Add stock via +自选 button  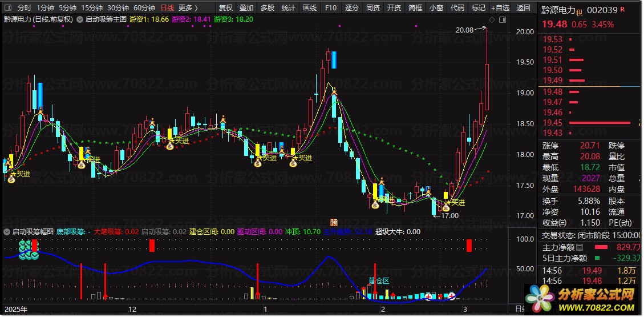coord(500,8)
